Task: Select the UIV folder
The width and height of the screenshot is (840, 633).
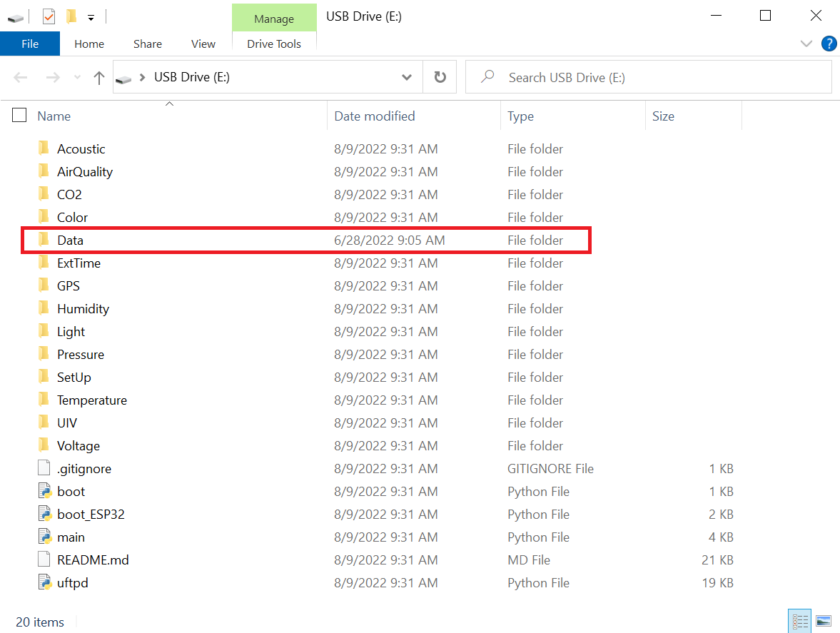Action: point(67,423)
